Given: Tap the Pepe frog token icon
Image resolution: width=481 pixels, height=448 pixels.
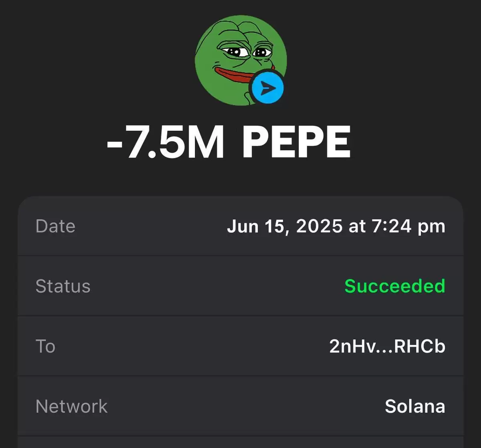Looking at the screenshot, I should pyautogui.click(x=240, y=60).
